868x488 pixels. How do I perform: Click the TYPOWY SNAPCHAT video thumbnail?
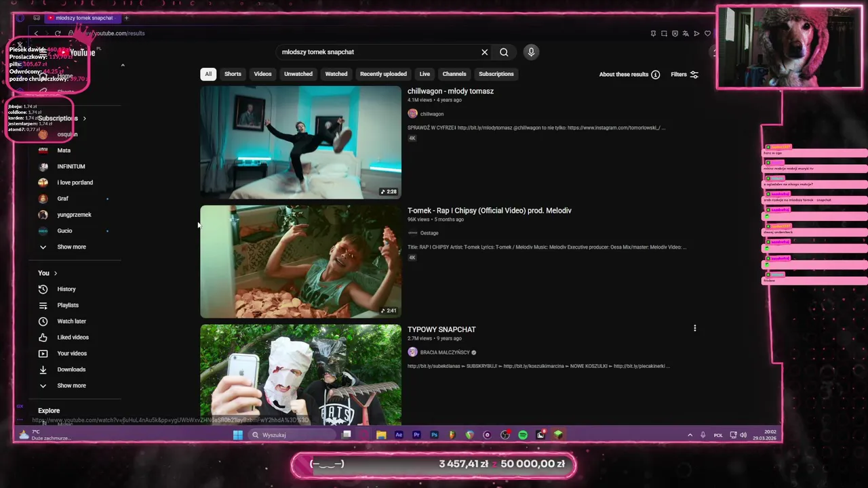click(x=300, y=375)
